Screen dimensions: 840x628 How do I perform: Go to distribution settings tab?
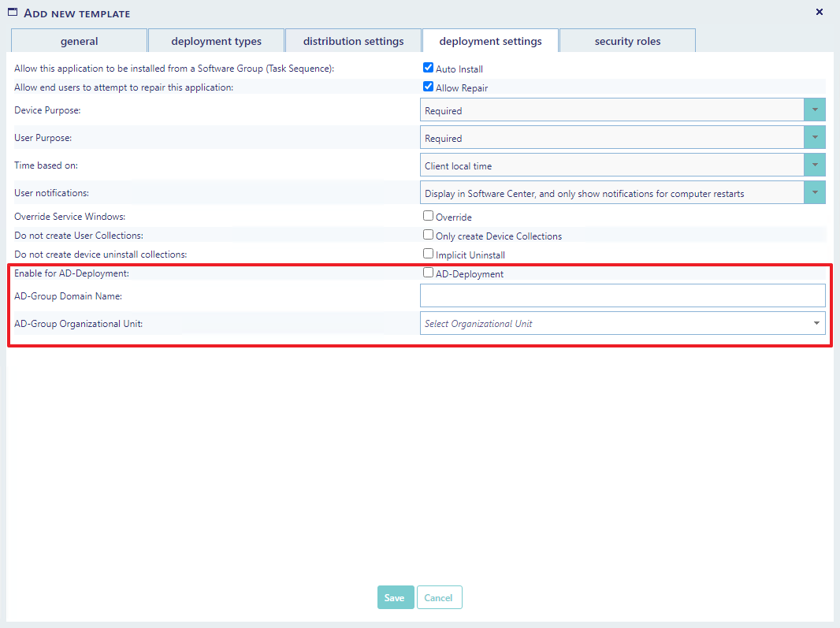353,41
